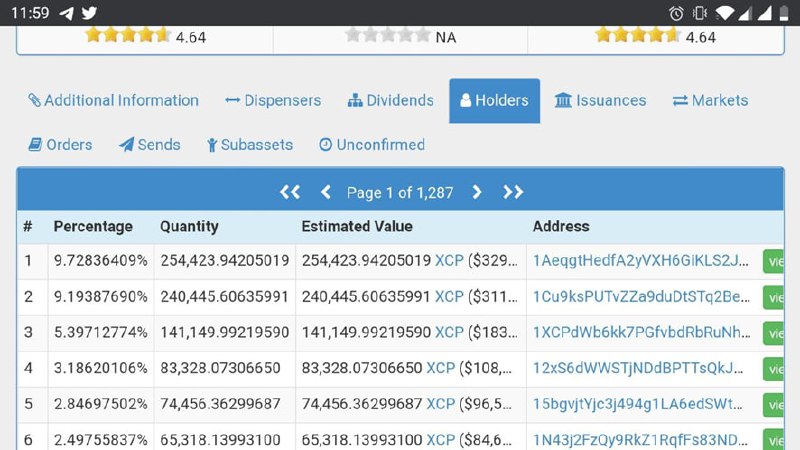
Task: Open the Dividends tab
Action: pyautogui.click(x=391, y=101)
